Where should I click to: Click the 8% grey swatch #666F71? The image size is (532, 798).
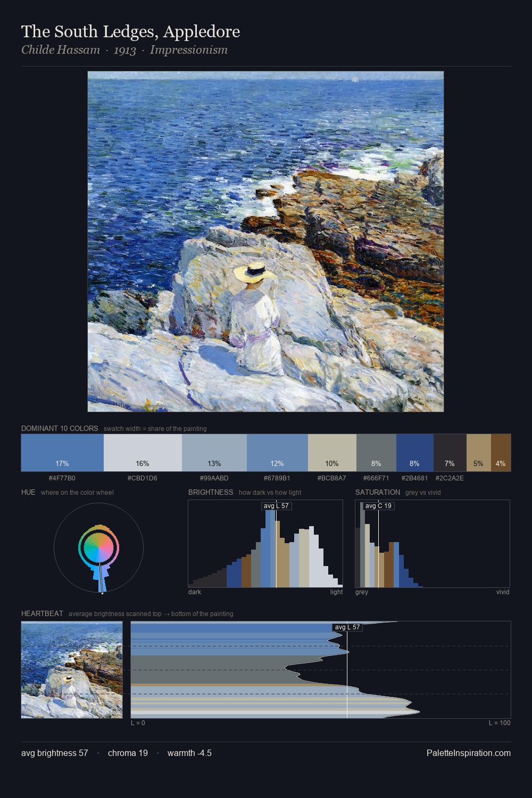point(376,453)
